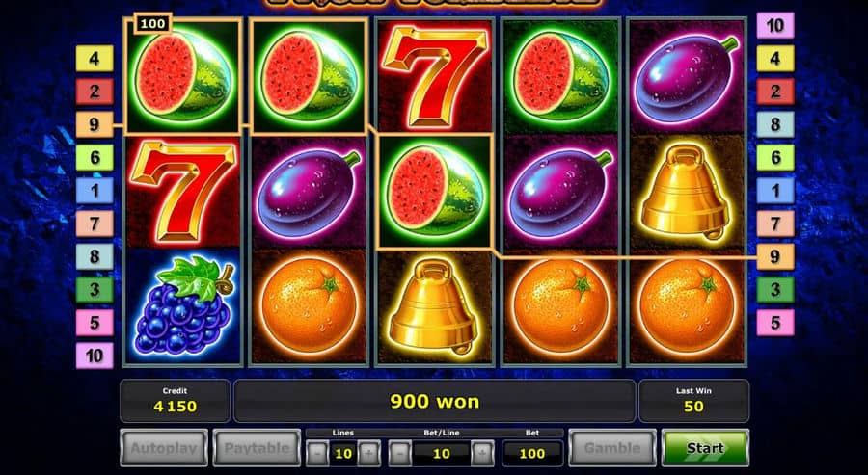Viewport: 868px width, 475px height.
Task: Select payline 10 marker on left side
Action: pos(95,356)
